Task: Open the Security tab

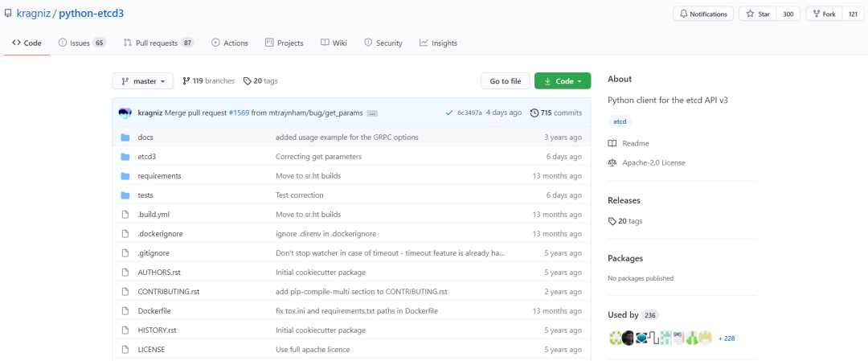Action: click(x=383, y=43)
